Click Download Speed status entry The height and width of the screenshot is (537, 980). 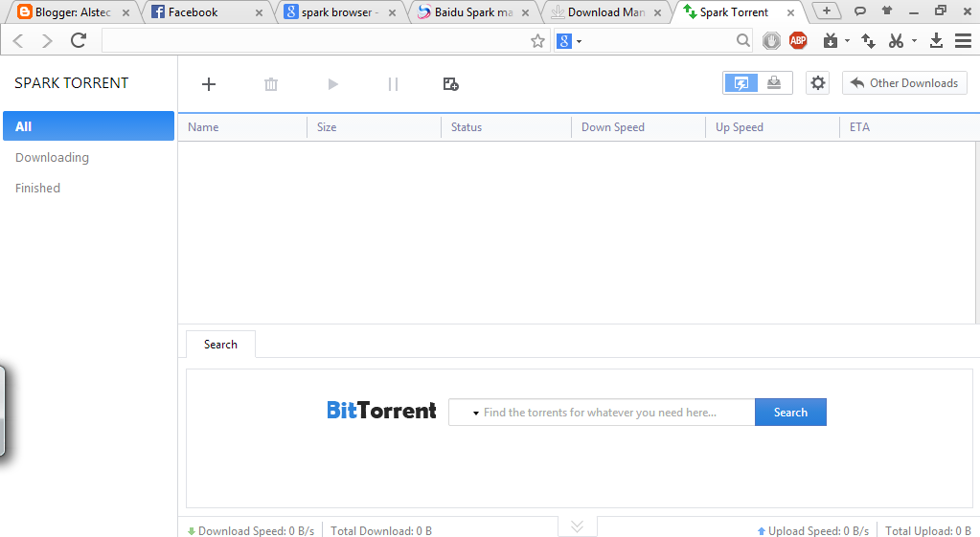pyautogui.click(x=251, y=530)
